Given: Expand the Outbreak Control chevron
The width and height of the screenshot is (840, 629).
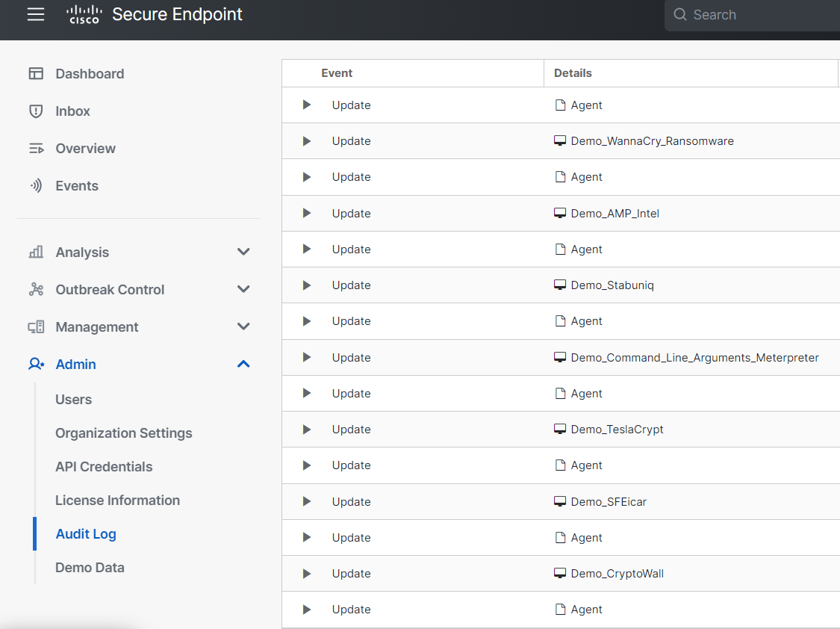Looking at the screenshot, I should coord(243,290).
